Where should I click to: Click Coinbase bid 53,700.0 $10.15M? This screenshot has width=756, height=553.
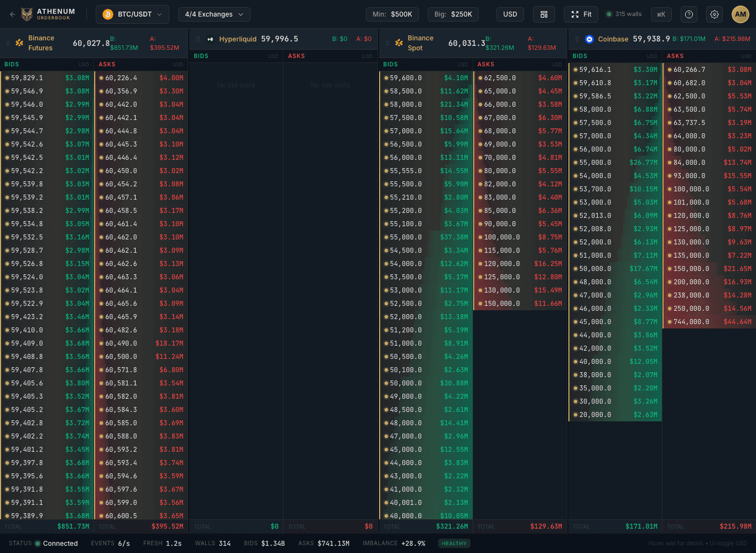[615, 189]
